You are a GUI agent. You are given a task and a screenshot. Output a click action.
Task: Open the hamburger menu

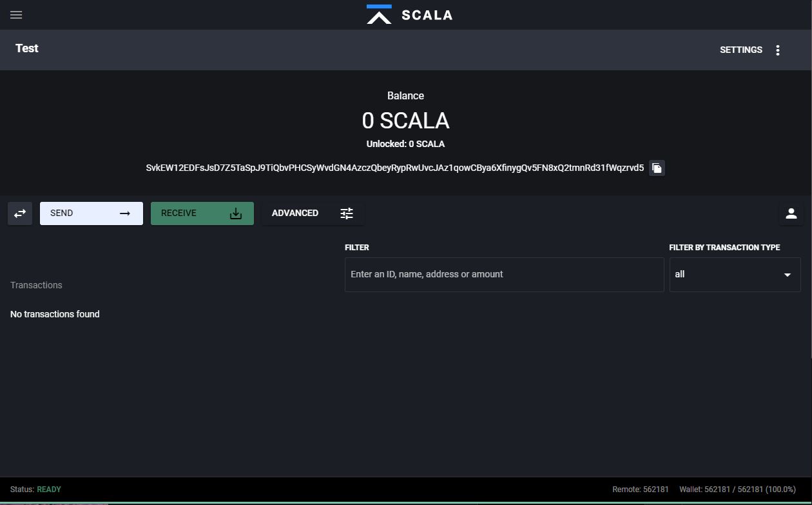coord(16,15)
